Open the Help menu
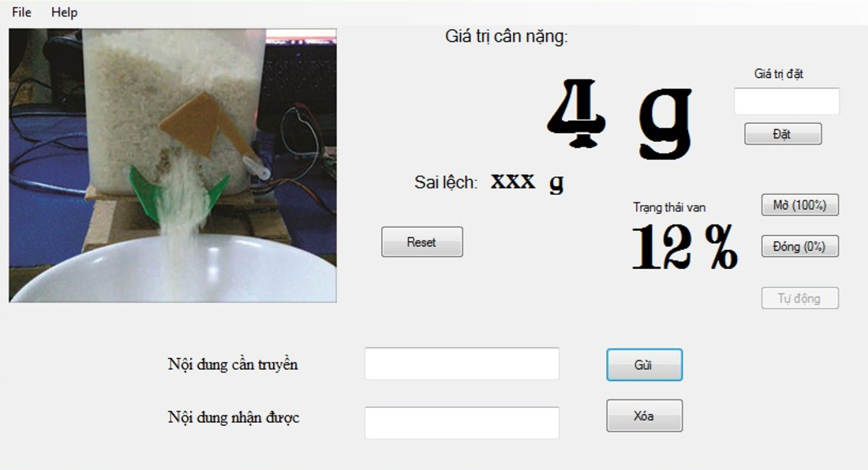 pyautogui.click(x=64, y=12)
